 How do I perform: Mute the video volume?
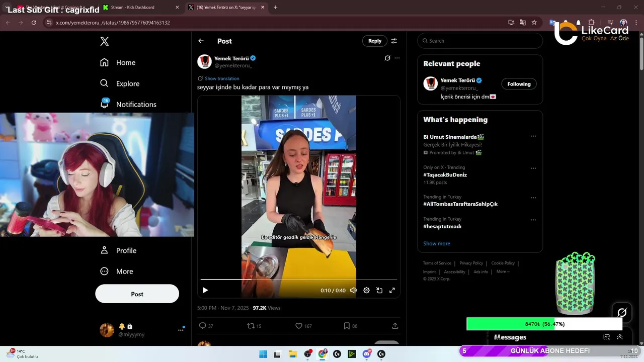[x=353, y=290]
